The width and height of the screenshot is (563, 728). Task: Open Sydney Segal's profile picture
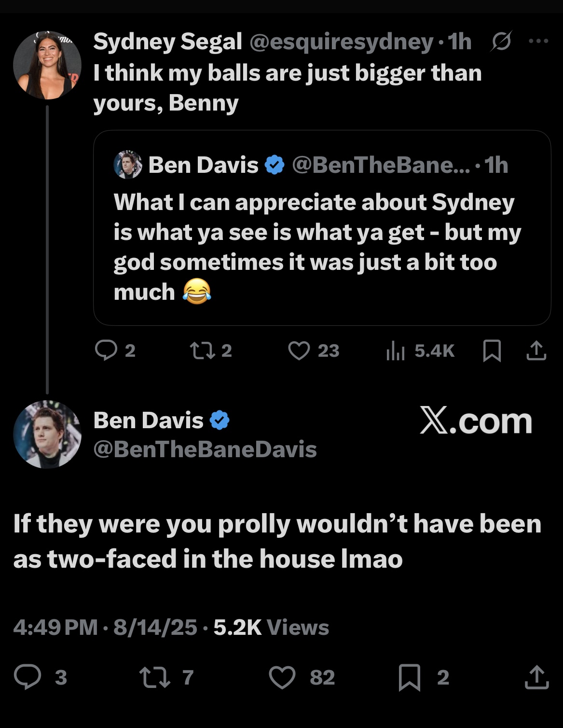[x=47, y=65]
